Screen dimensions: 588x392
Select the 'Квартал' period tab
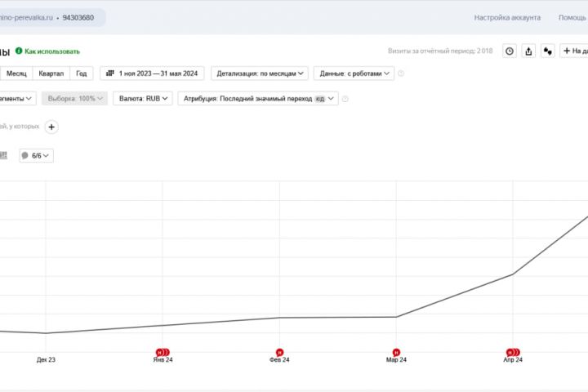(x=51, y=73)
